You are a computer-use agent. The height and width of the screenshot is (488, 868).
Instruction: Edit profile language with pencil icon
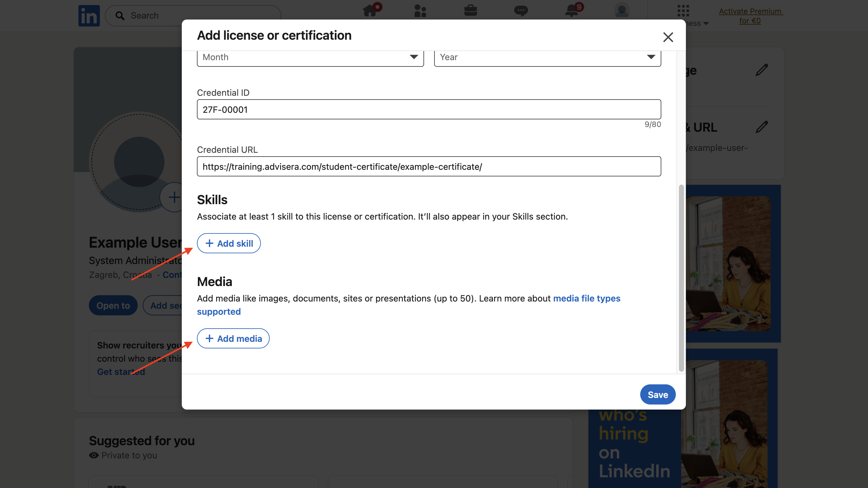(x=762, y=70)
